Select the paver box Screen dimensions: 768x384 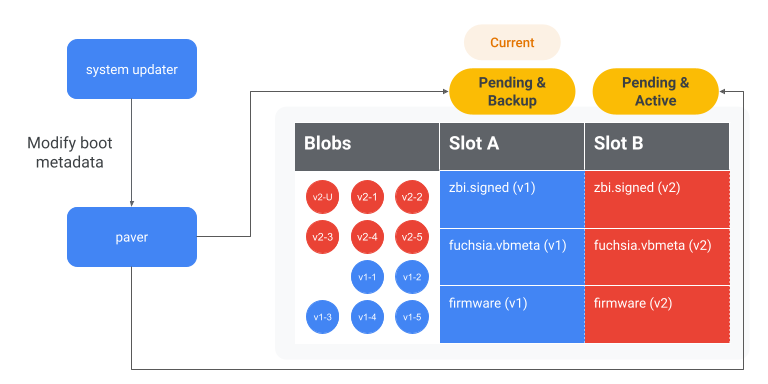point(132,237)
